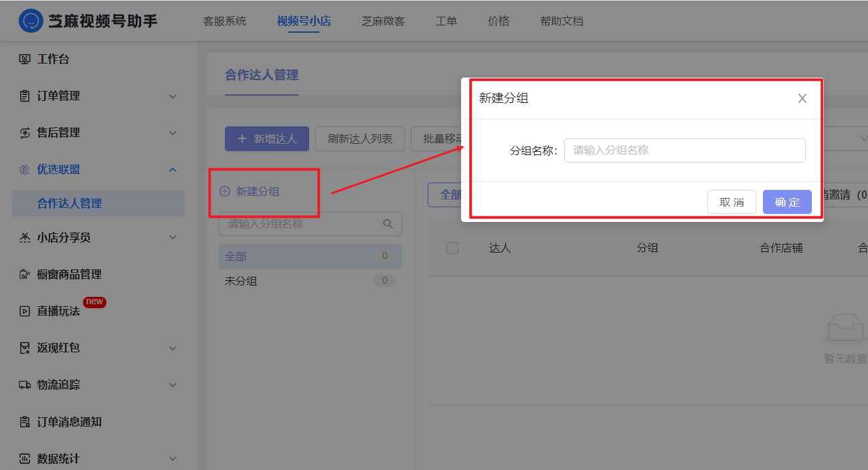Click the search magnifier in the group filter
Screen dimensions: 868x470
coord(388,224)
